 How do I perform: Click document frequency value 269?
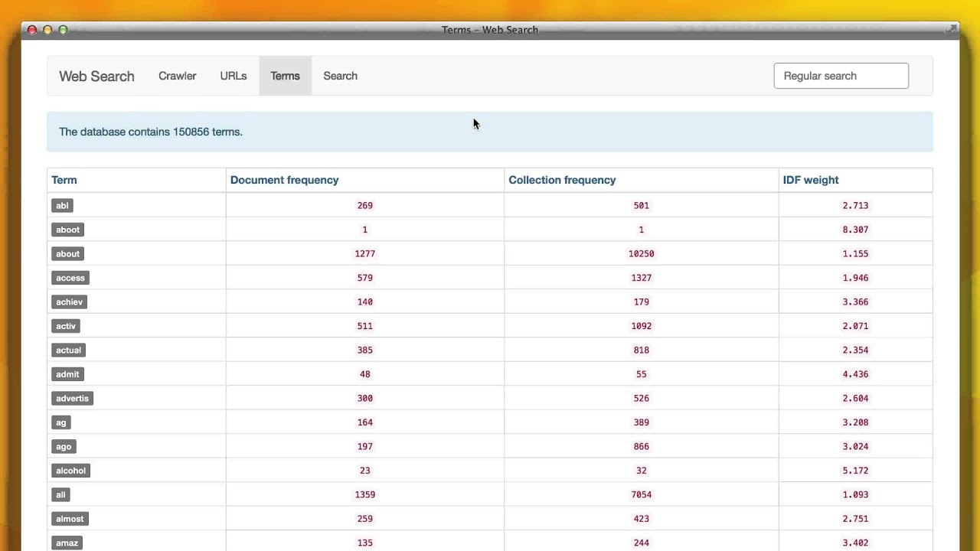pos(364,205)
